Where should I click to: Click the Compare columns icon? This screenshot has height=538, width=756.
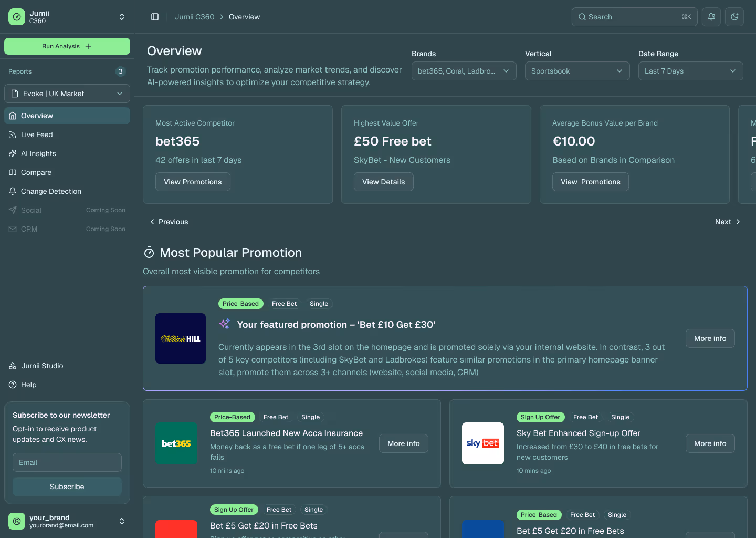pyautogui.click(x=13, y=172)
